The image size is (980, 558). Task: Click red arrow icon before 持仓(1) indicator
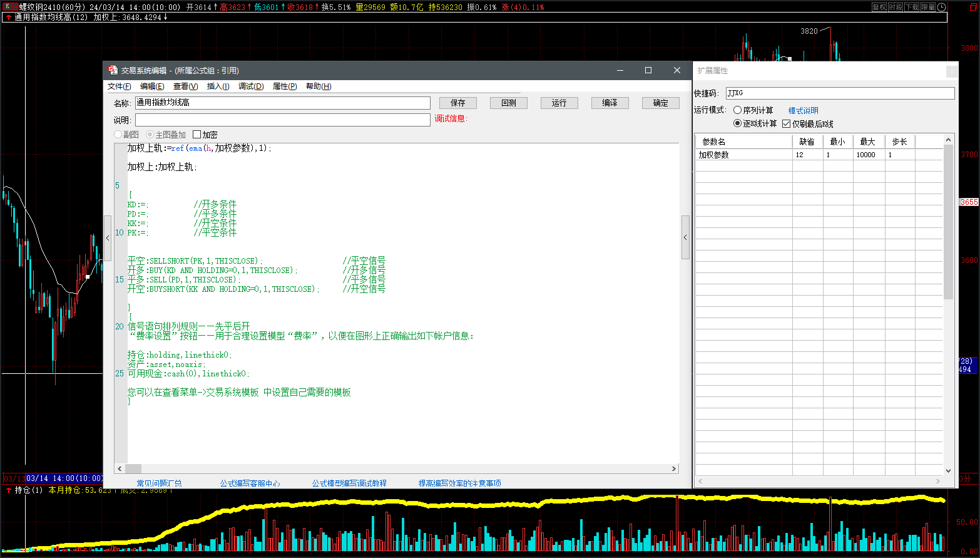pos(9,490)
